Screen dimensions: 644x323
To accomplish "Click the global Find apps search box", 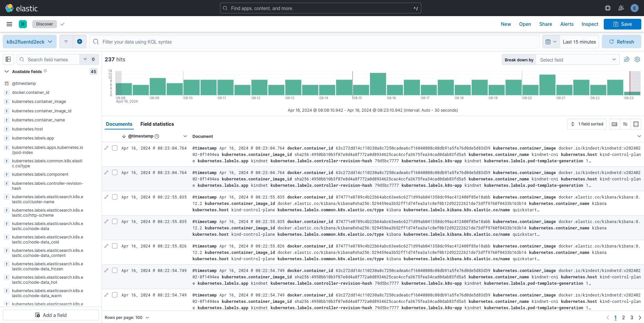I will (320, 8).
